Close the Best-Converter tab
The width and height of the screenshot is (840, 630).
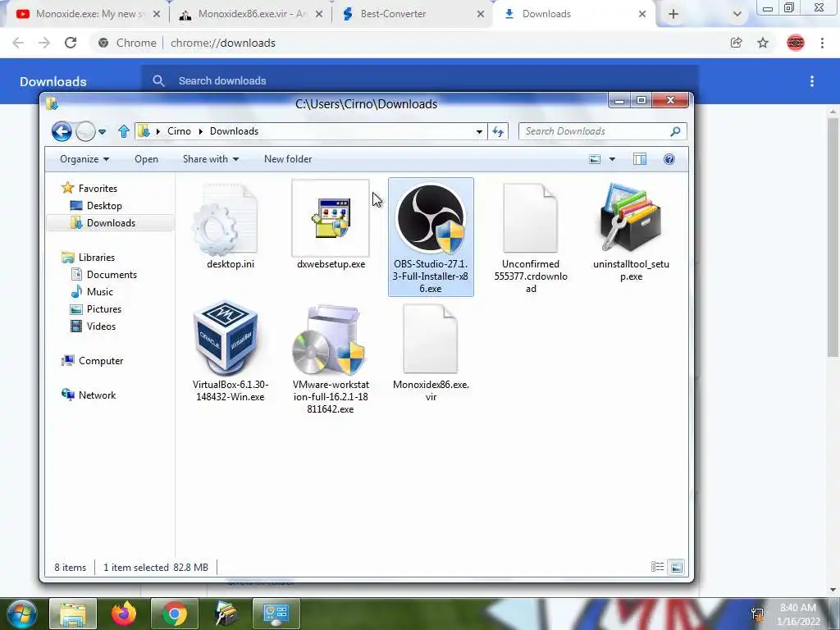point(481,15)
